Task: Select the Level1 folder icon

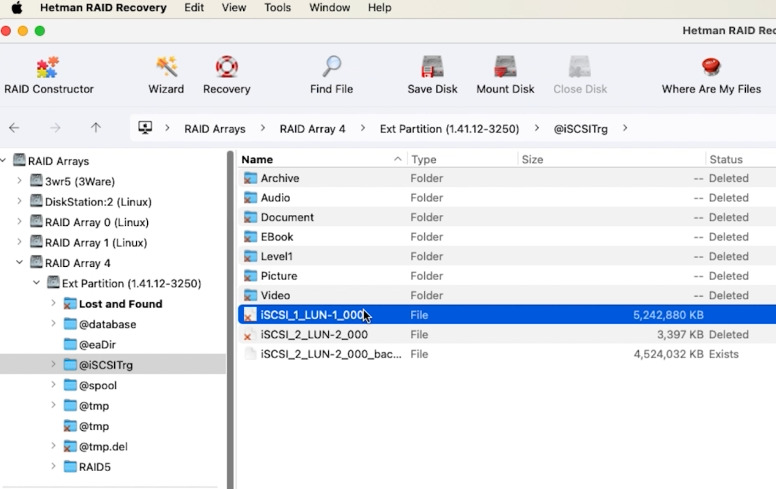Action: (250, 256)
